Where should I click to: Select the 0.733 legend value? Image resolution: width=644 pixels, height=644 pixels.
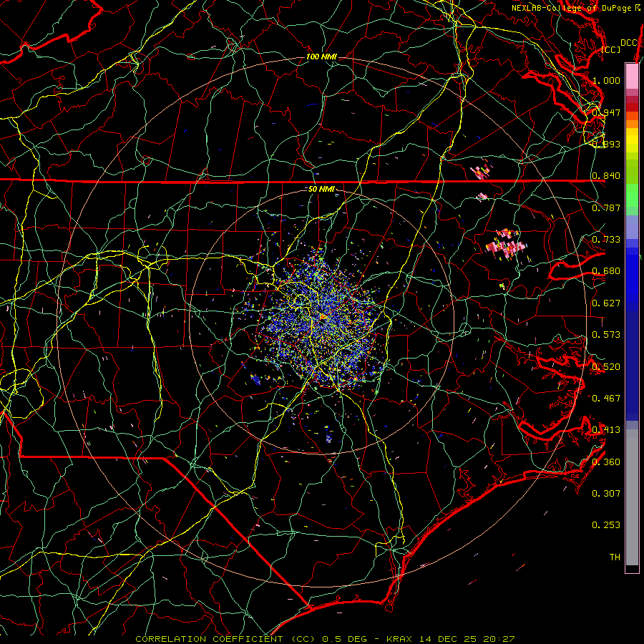pos(606,240)
